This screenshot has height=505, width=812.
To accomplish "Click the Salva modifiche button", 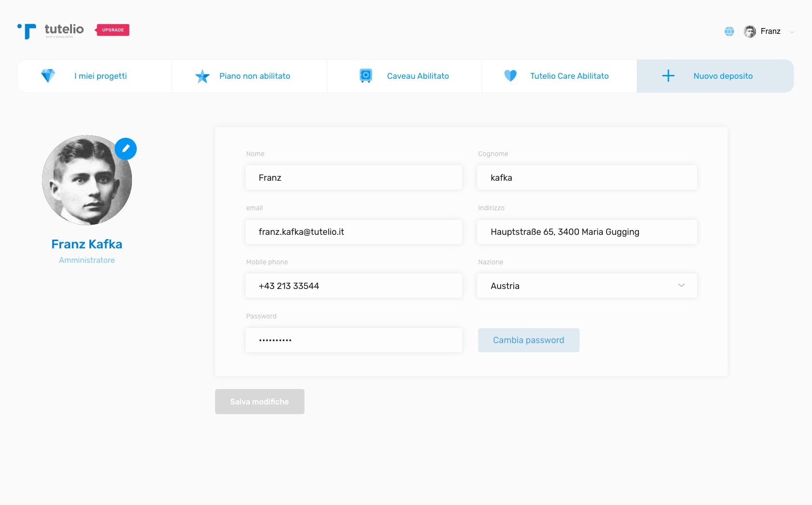I will [x=260, y=402].
